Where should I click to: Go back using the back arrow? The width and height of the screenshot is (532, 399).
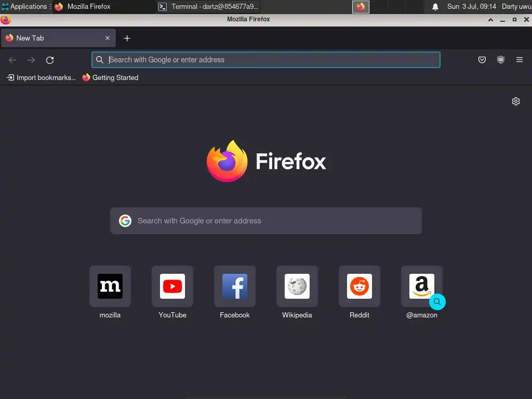(x=12, y=60)
